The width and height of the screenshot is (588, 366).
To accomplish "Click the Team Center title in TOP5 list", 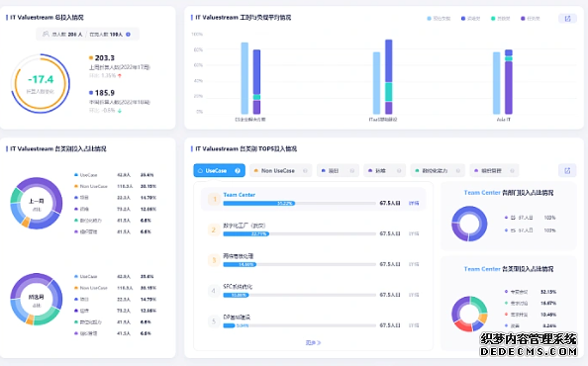I will coord(240,195).
